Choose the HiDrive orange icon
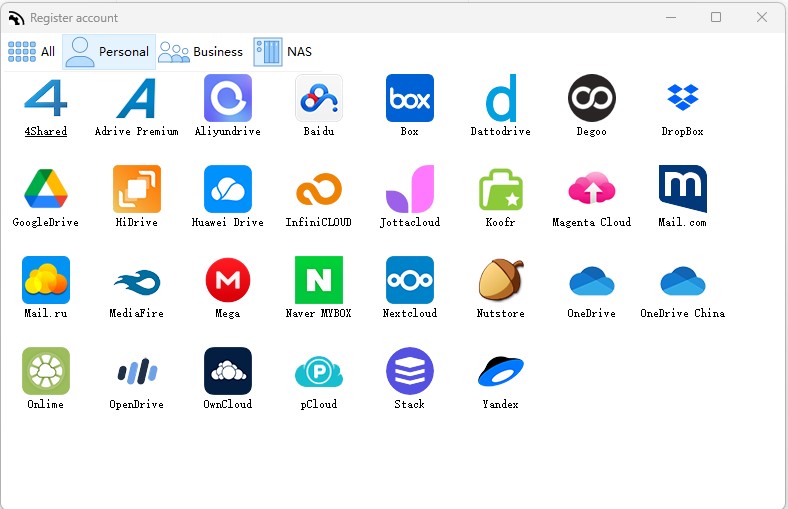788x509 pixels. (x=137, y=189)
